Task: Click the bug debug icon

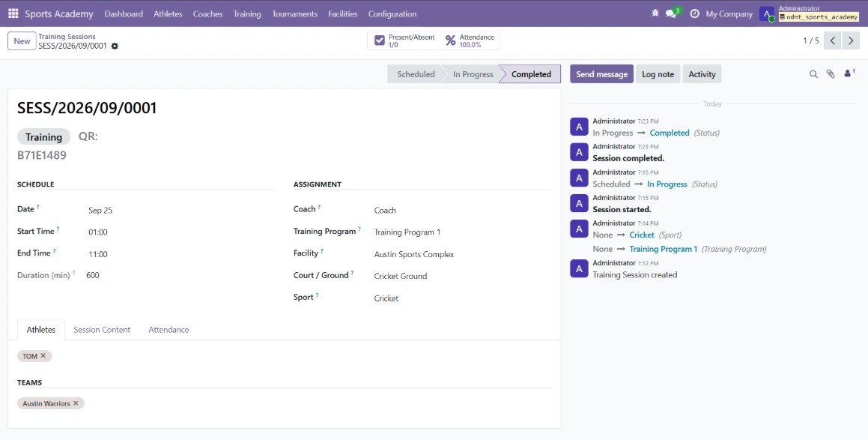Action: tap(655, 13)
